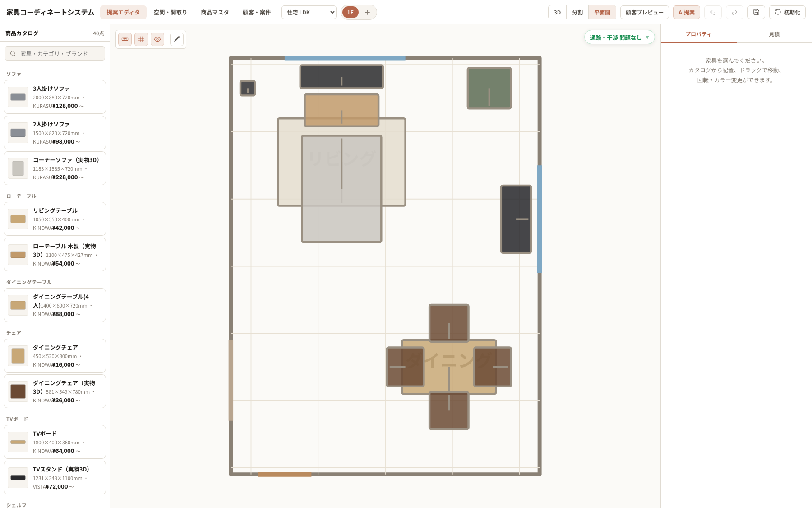The width and height of the screenshot is (812, 508).
Task: Click the redo arrow icon
Action: pyautogui.click(x=734, y=12)
